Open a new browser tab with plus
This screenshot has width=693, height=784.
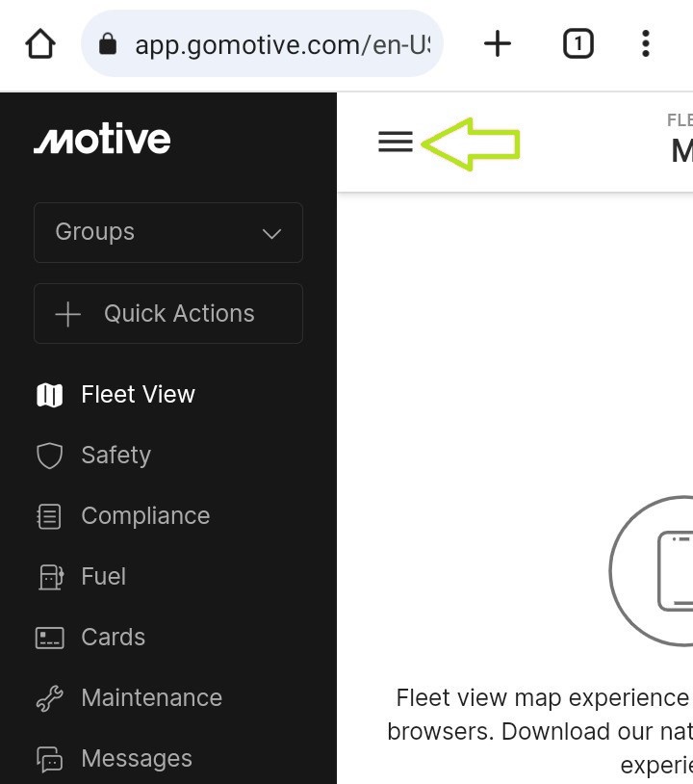point(498,44)
